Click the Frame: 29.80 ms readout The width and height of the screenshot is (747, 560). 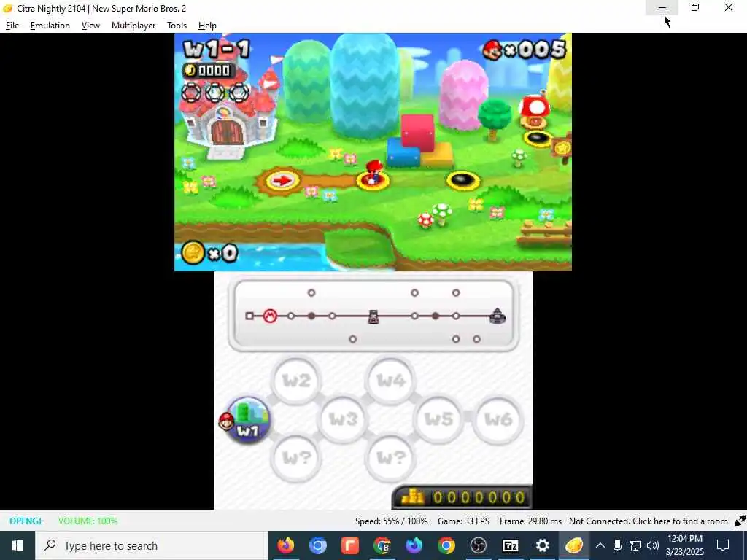[x=530, y=521]
